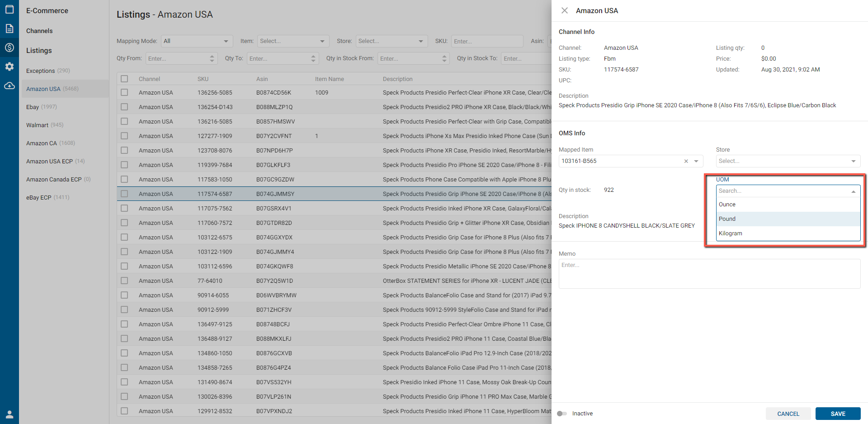
Task: Click the CANCEL button
Action: click(x=788, y=414)
